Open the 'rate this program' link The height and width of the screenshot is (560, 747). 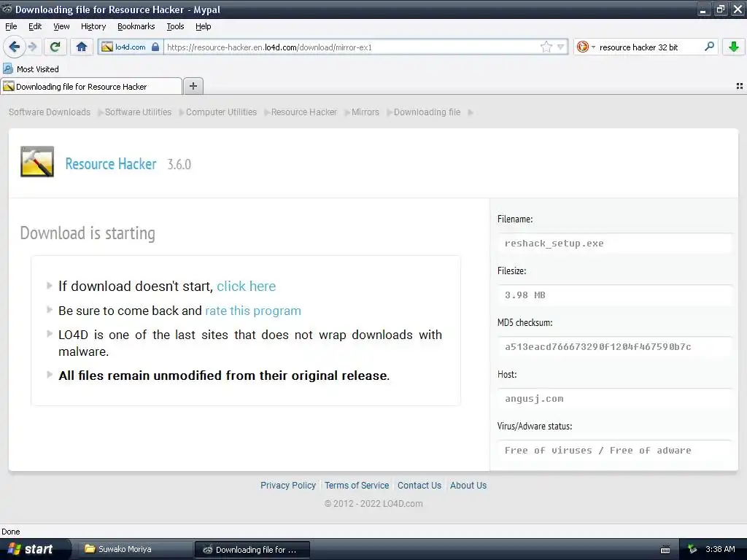[253, 311]
